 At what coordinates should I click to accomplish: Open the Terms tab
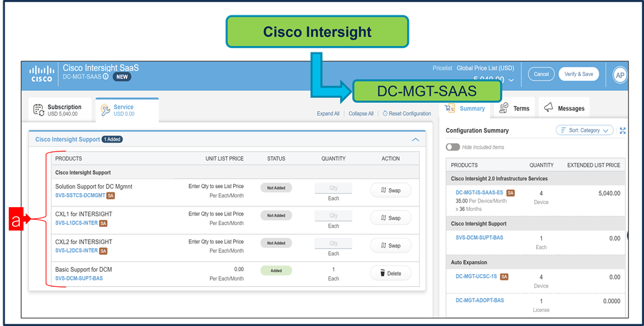[x=514, y=109]
